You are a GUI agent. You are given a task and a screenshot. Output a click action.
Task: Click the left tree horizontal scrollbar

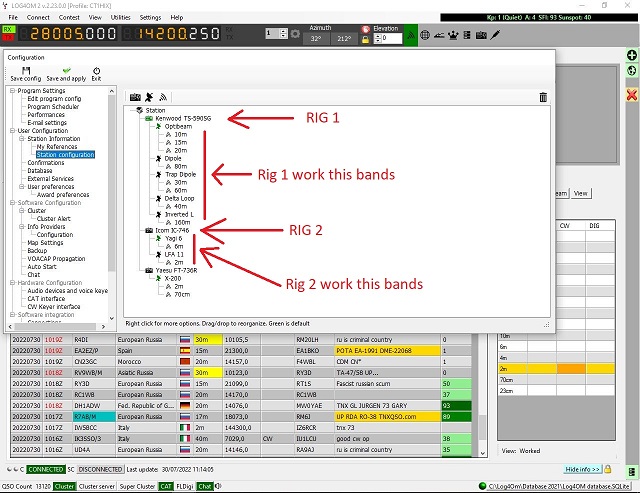pyautogui.click(x=57, y=326)
